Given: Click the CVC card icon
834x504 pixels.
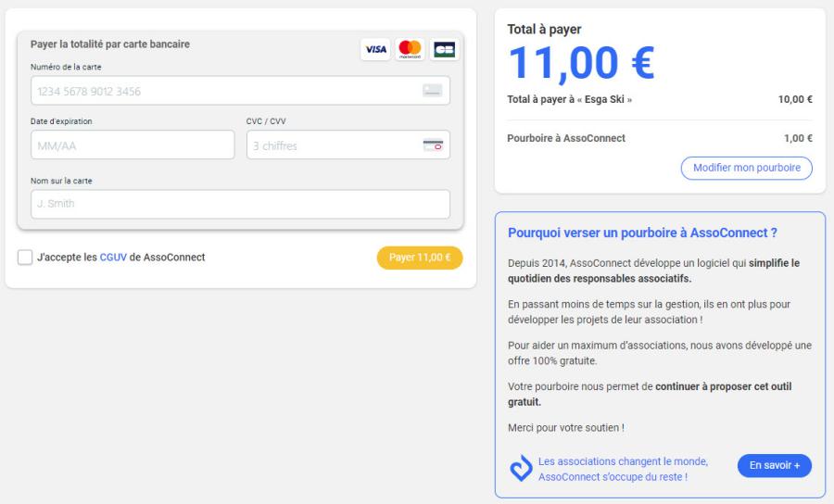Looking at the screenshot, I should [433, 145].
